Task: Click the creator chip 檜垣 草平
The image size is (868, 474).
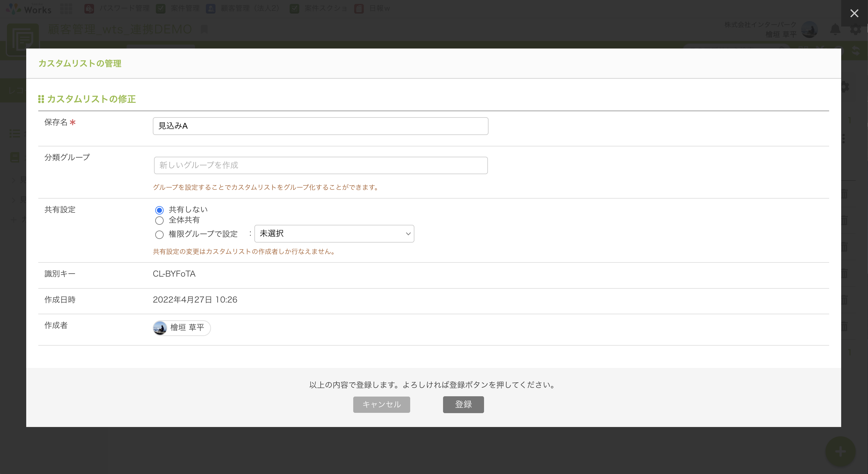Action: (182, 328)
